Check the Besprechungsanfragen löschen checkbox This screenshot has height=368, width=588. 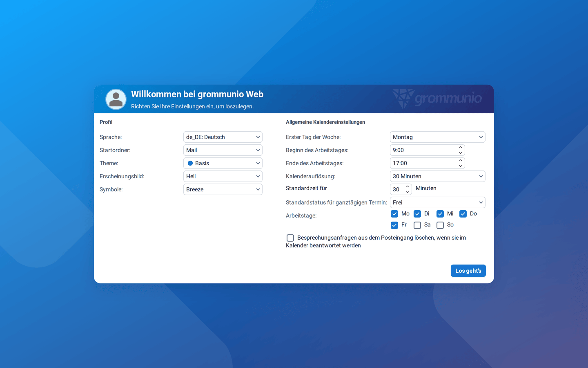point(290,238)
